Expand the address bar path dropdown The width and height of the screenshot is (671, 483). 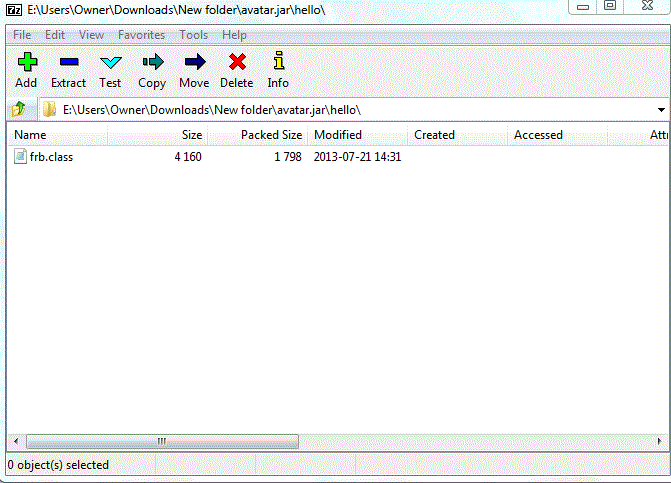(x=661, y=110)
